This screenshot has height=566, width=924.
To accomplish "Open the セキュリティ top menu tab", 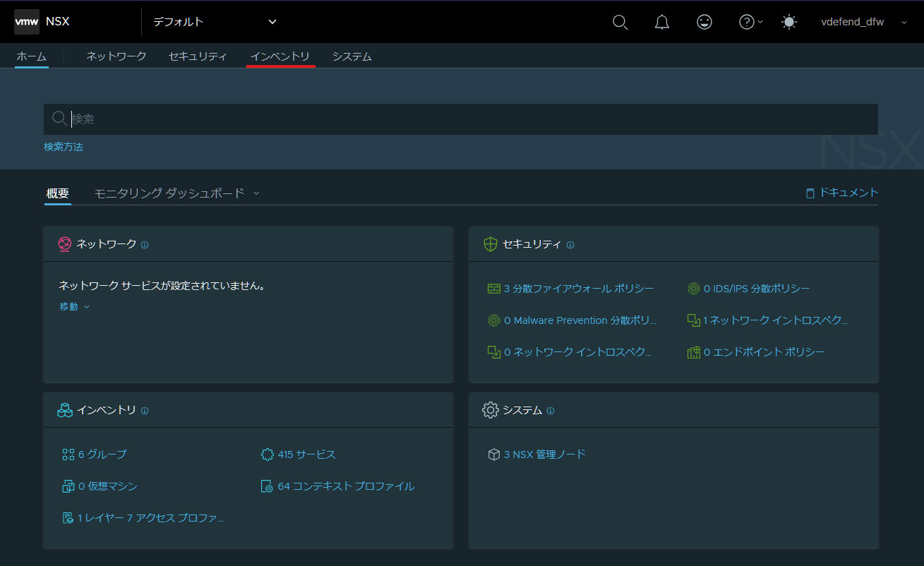I will point(198,56).
